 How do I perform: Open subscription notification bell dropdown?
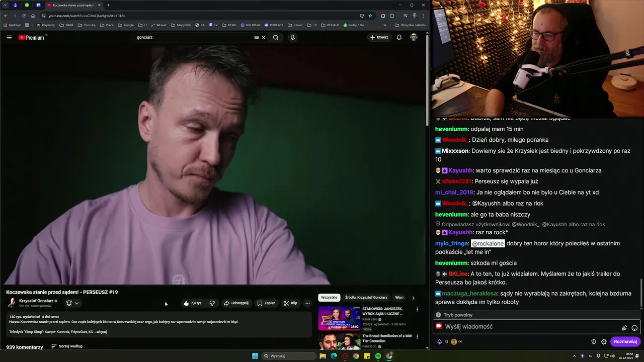72,303
